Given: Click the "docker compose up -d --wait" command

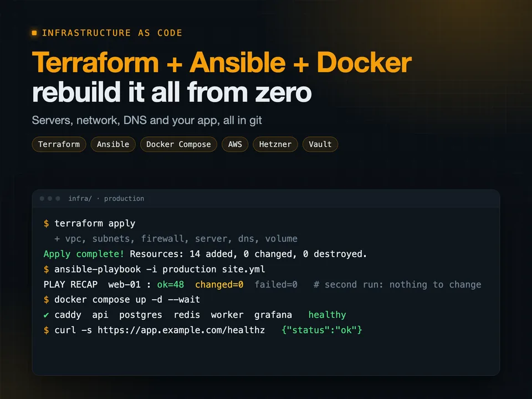Looking at the screenshot, I should (127, 300).
